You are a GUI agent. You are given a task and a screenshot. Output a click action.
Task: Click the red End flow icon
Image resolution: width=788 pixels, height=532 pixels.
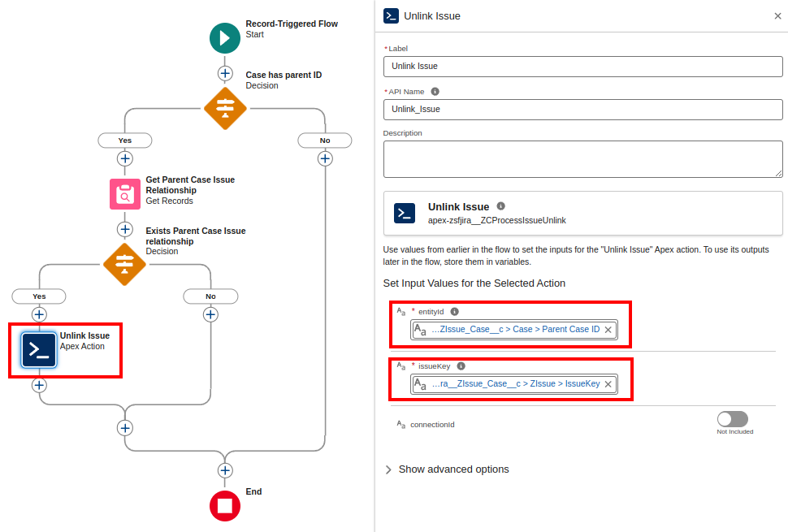pos(225,505)
